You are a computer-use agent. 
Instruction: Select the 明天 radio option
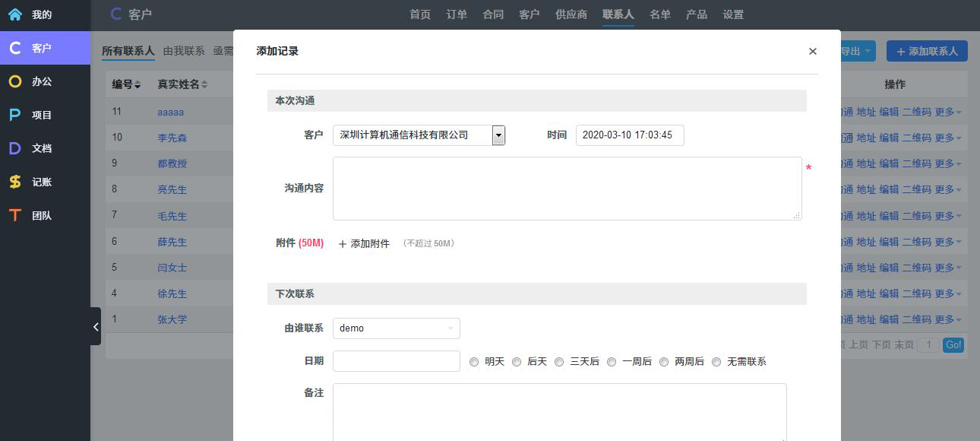click(474, 362)
